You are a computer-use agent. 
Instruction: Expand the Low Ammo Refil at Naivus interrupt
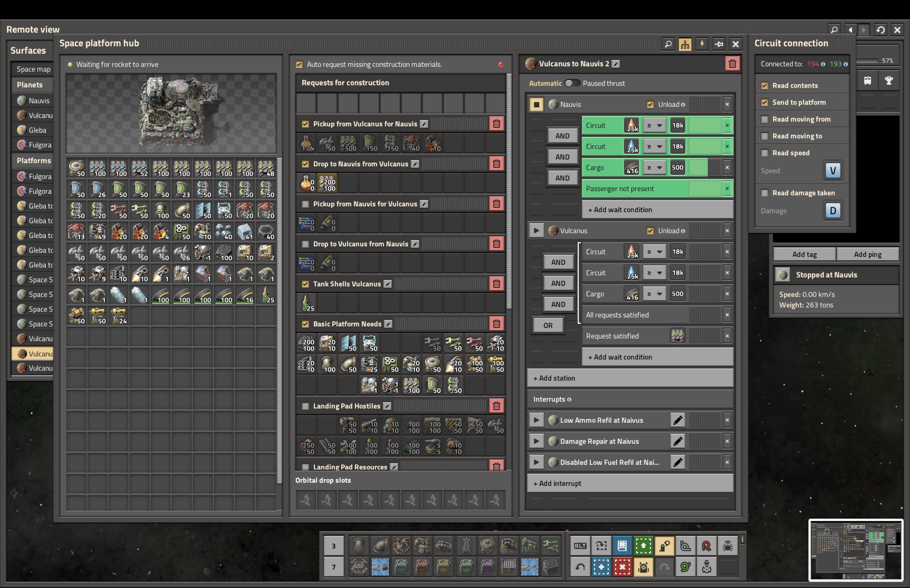(536, 420)
